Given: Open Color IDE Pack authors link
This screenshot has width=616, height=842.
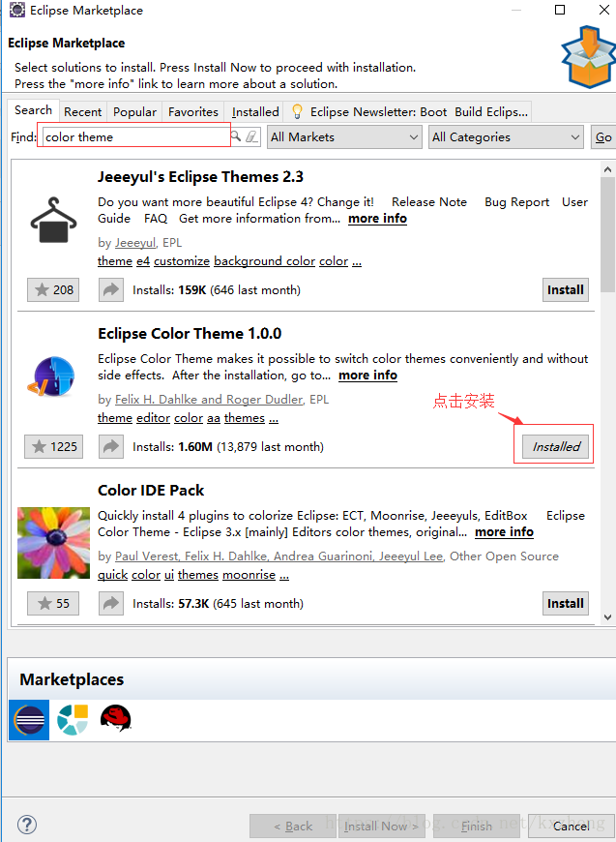Looking at the screenshot, I should pos(279,556).
